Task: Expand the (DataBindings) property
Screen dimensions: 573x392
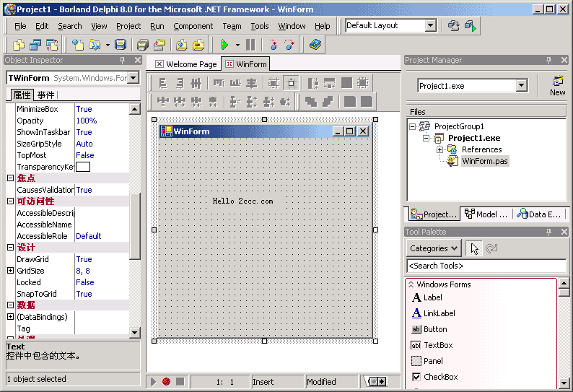Action: click(10, 317)
